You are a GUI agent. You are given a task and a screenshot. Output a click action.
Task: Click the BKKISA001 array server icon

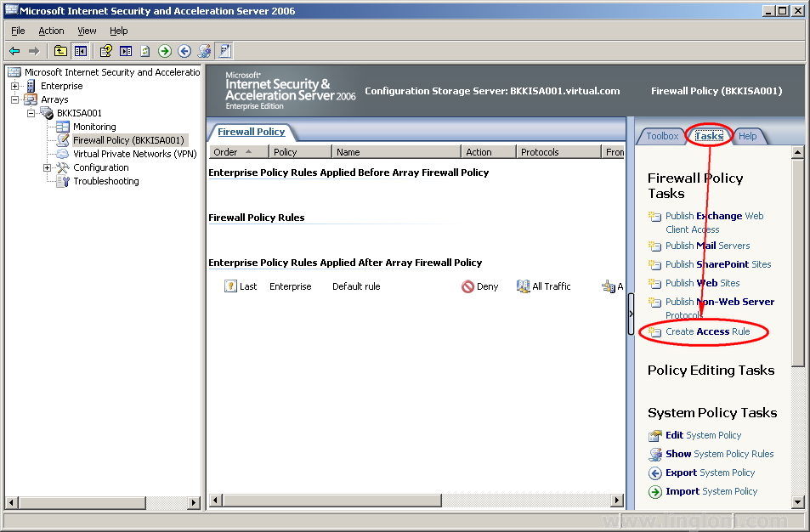pos(47,112)
